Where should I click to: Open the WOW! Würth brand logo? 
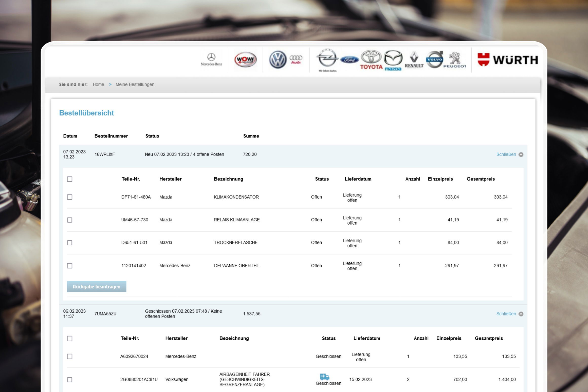point(245,60)
